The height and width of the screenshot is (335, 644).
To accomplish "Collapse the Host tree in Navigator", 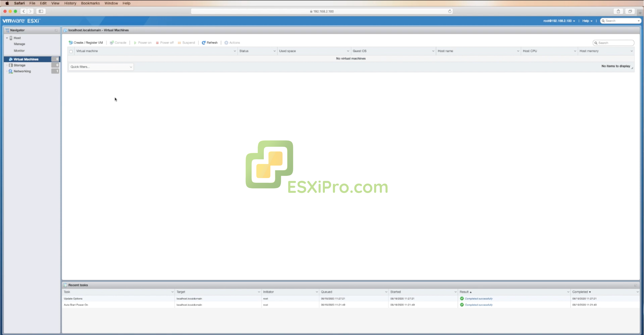I will pos(7,38).
